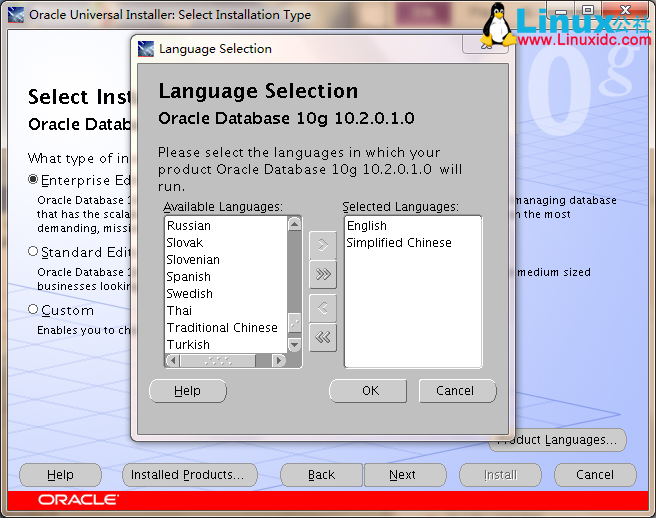Click the remove-all double left arrow button
The image size is (656, 518).
click(x=323, y=337)
